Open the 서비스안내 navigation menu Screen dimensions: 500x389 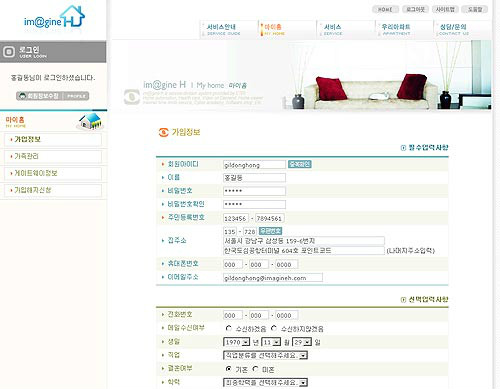[221, 29]
